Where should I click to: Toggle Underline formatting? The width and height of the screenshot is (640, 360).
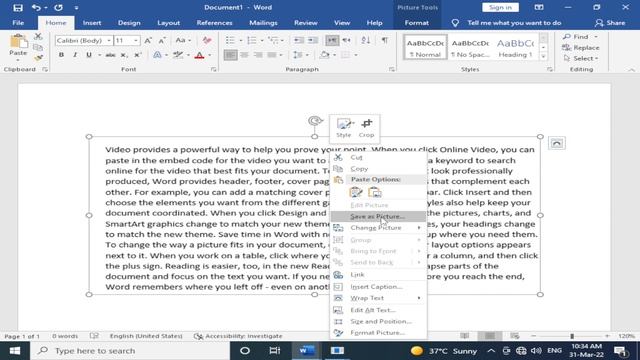(89, 55)
